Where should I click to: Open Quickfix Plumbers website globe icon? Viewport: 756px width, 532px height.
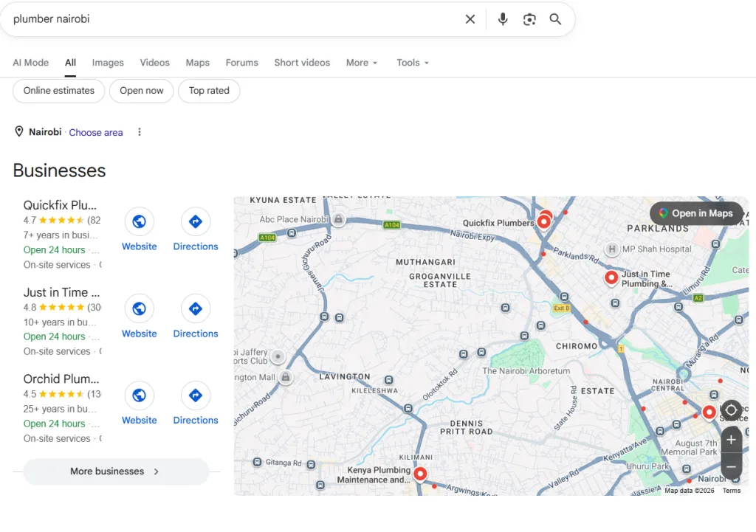140,221
